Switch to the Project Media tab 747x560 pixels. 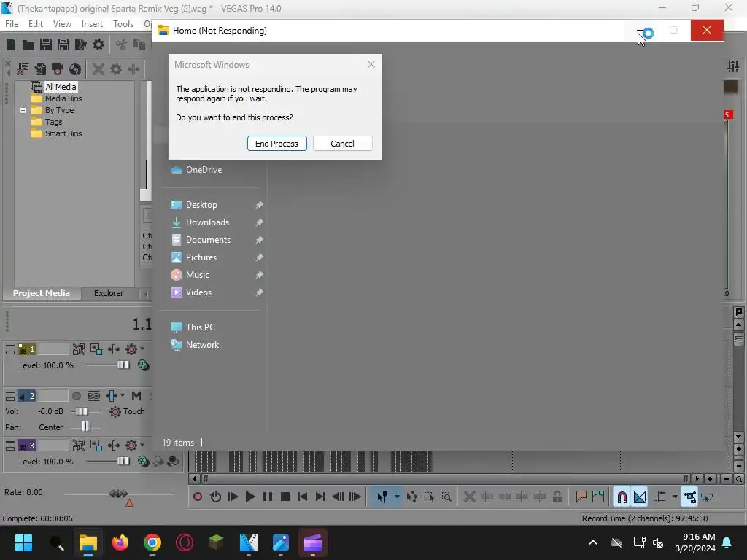coord(42,293)
